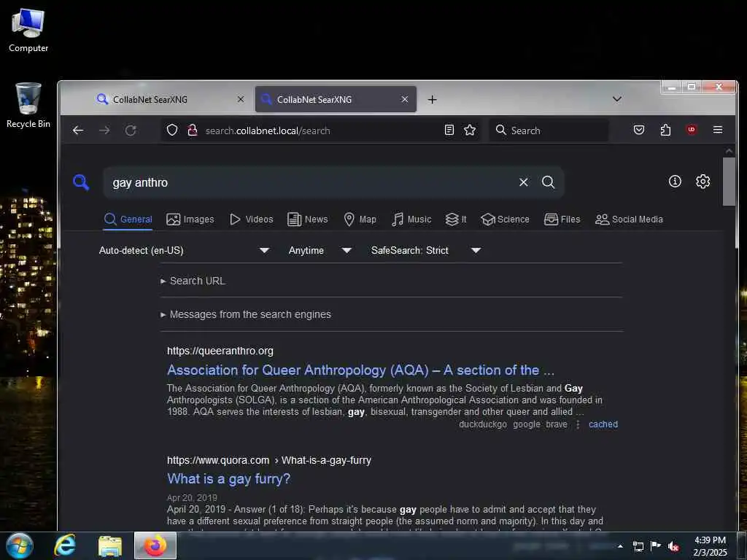Image resolution: width=747 pixels, height=560 pixels.
Task: Switch to the Science category
Action: [505, 219]
